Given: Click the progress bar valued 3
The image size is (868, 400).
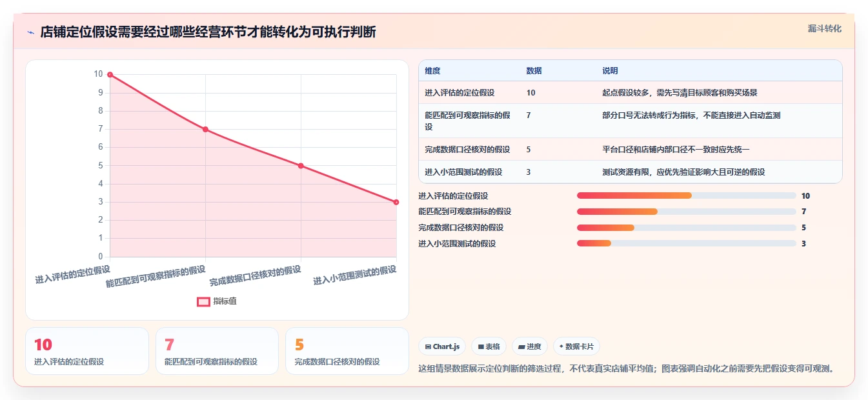Looking at the screenshot, I should click(x=687, y=243).
